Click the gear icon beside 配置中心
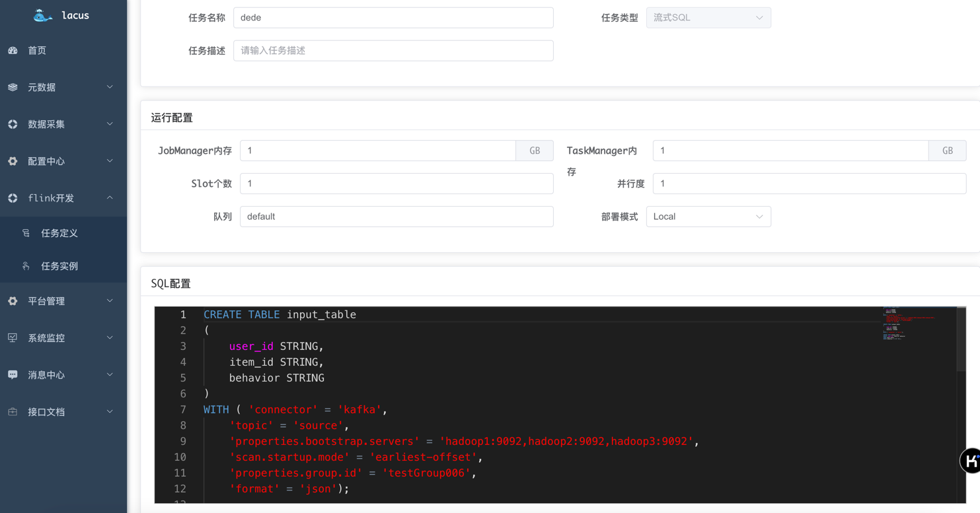Screen dimensions: 980x513 pyautogui.click(x=13, y=161)
